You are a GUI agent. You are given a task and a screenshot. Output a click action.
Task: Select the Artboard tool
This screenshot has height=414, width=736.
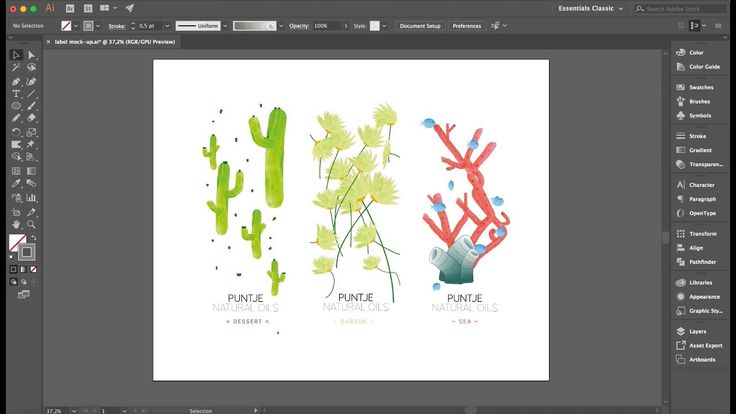pos(16,212)
